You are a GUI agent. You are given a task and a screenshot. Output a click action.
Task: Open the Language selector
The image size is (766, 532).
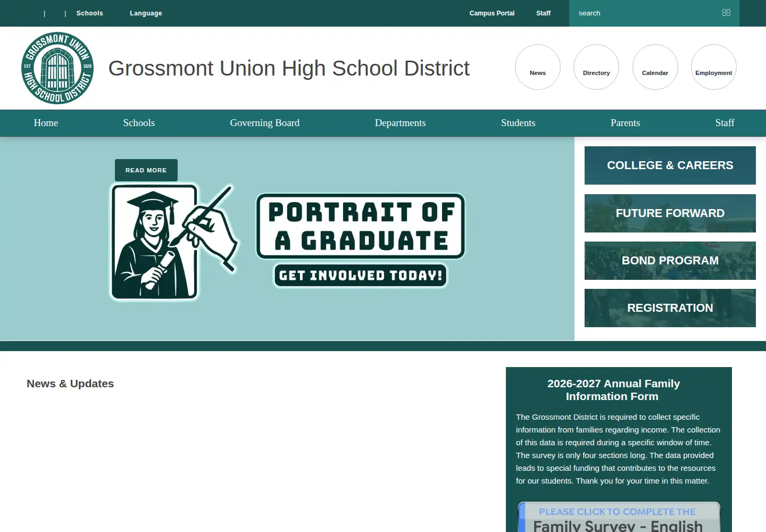tap(146, 13)
